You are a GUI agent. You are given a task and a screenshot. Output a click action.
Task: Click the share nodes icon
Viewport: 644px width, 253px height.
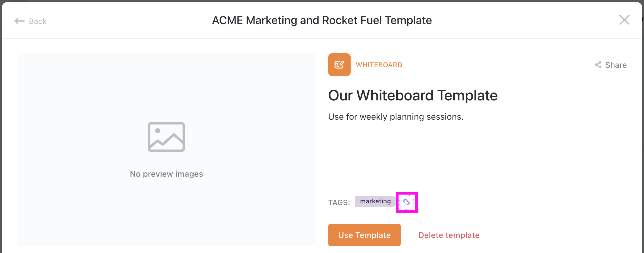[598, 65]
